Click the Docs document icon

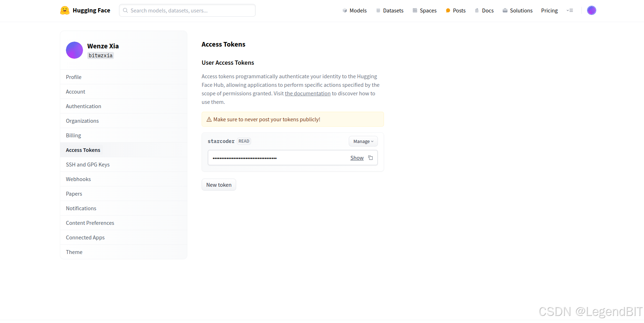click(477, 11)
